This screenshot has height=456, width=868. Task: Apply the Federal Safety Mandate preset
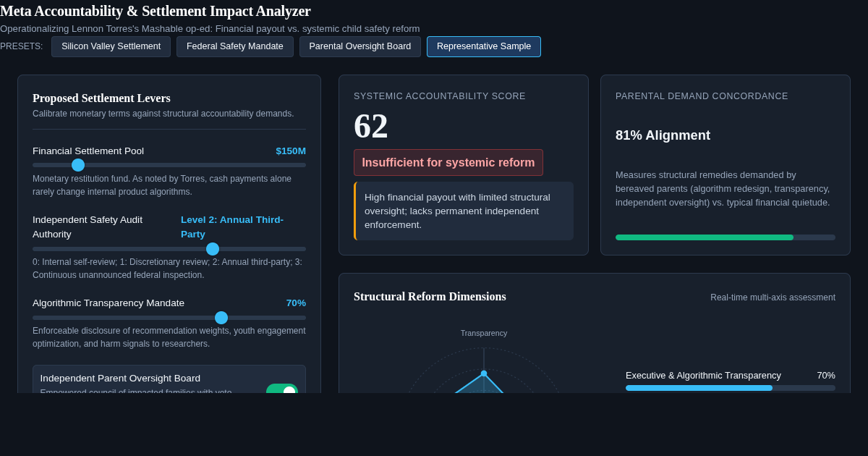pyautogui.click(x=235, y=46)
